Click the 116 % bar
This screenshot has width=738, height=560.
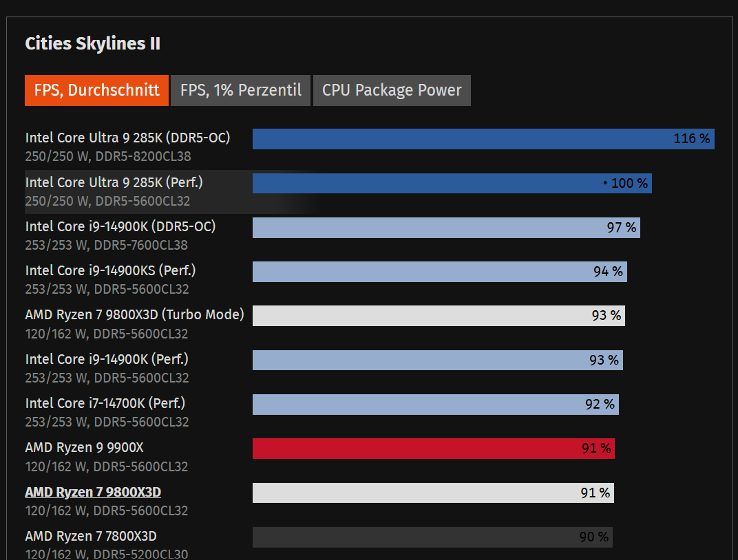(483, 139)
